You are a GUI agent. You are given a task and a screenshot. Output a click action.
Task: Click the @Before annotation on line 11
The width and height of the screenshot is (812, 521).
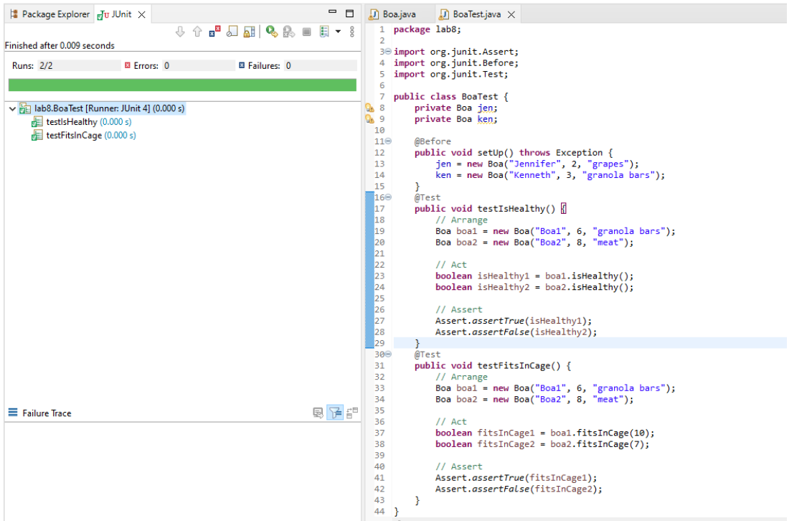point(433,141)
